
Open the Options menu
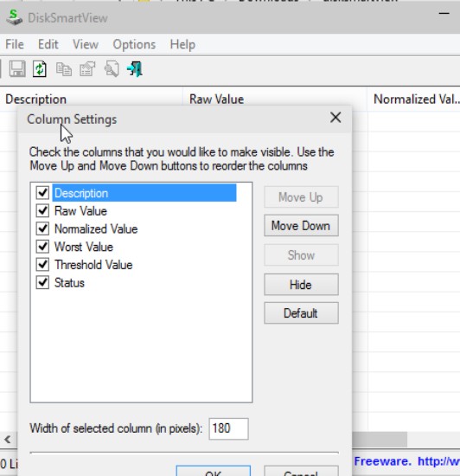coord(134,44)
